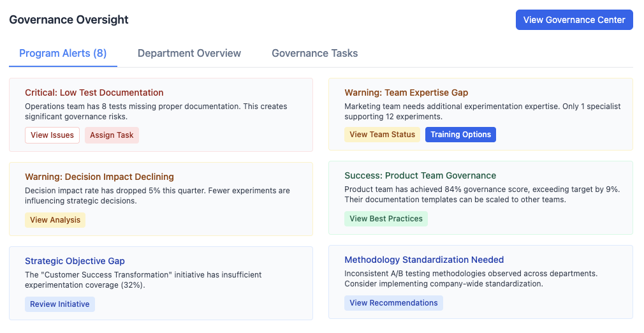Click Warning: Team Expertise Gap title
Viewport: 644px width, 333px height.
[406, 93]
